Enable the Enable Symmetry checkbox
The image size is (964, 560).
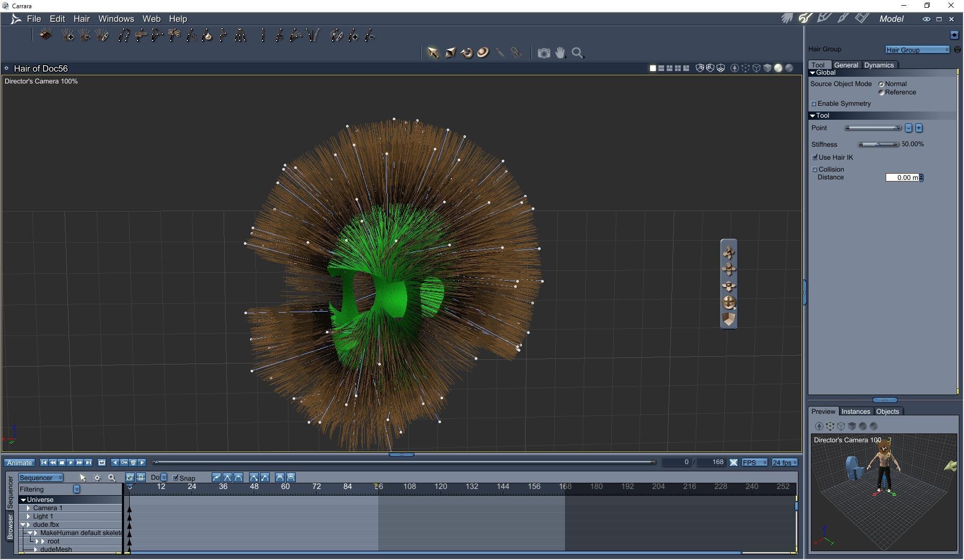[x=814, y=104]
